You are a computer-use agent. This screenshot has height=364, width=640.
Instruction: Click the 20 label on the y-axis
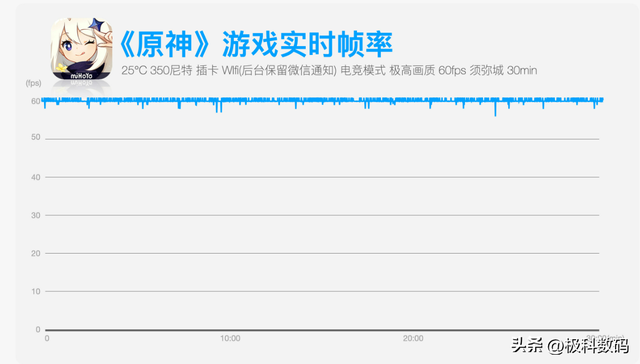pyautogui.click(x=36, y=253)
